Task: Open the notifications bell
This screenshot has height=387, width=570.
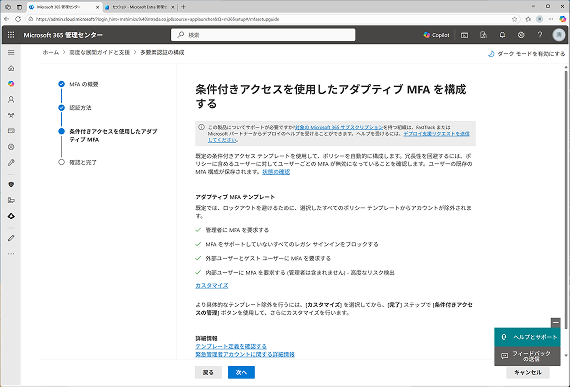Action: (x=502, y=35)
